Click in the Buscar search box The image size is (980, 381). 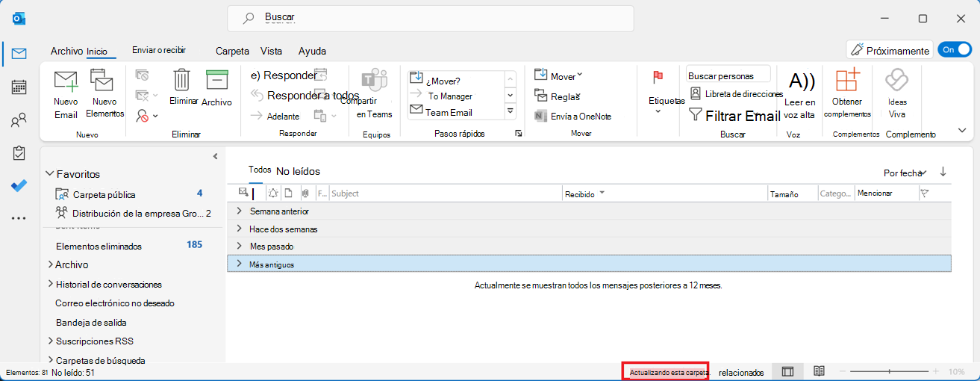pyautogui.click(x=431, y=18)
